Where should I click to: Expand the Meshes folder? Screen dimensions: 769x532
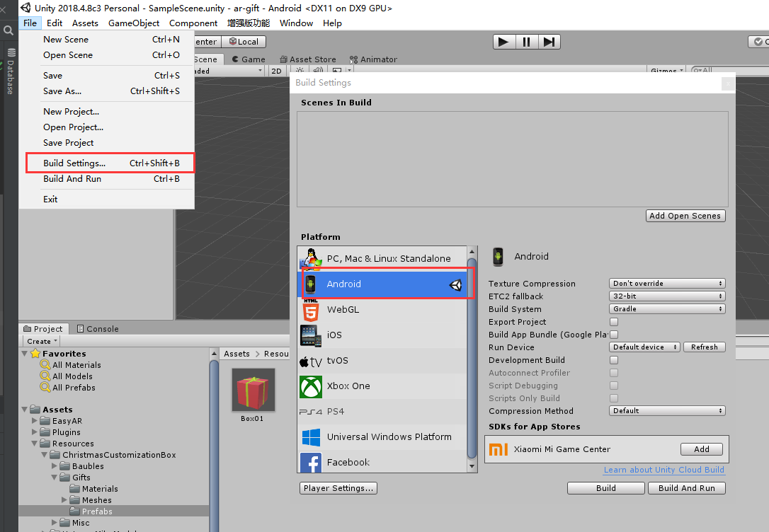(x=64, y=499)
